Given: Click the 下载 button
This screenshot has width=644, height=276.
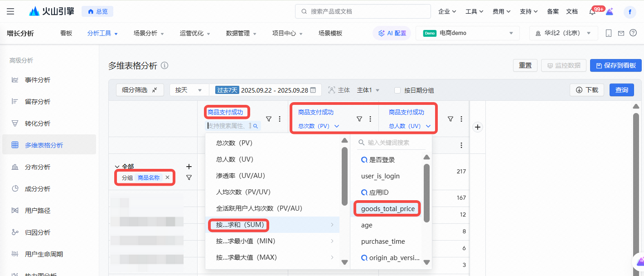Looking at the screenshot, I should pos(587,90).
